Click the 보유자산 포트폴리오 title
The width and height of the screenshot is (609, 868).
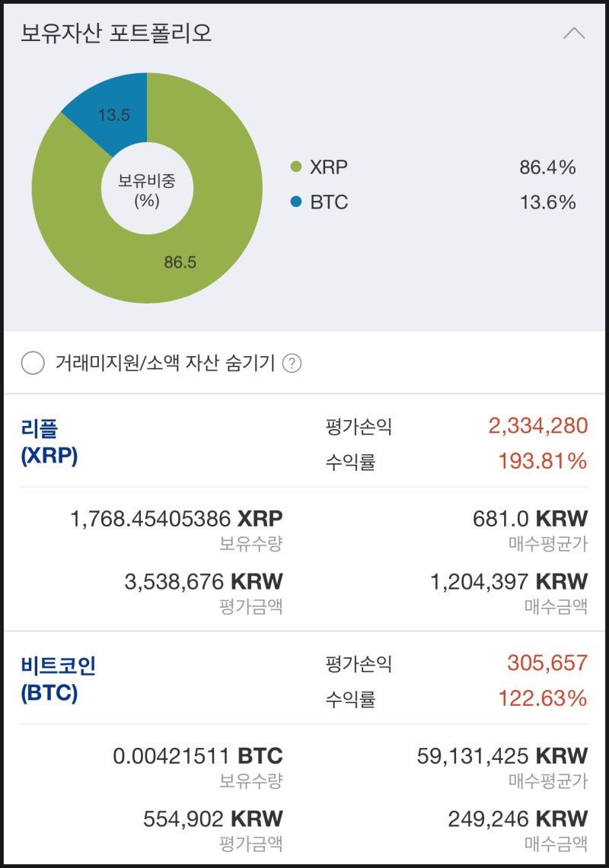point(116,33)
